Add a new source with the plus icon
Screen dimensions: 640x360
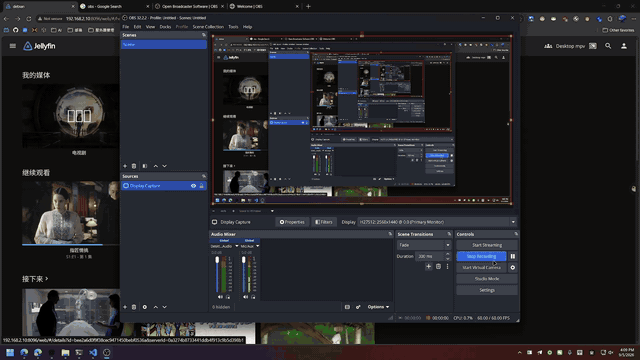tap(125, 307)
